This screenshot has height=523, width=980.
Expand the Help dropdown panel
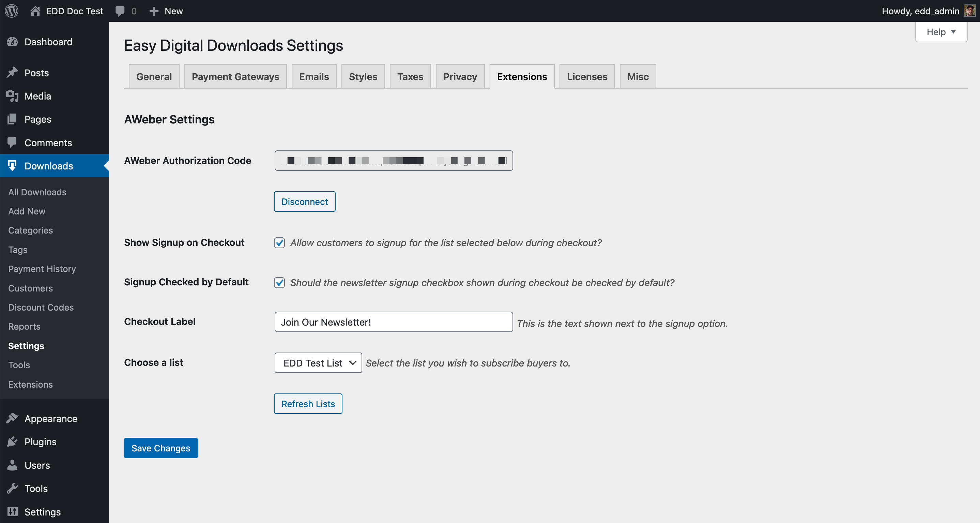click(x=941, y=32)
